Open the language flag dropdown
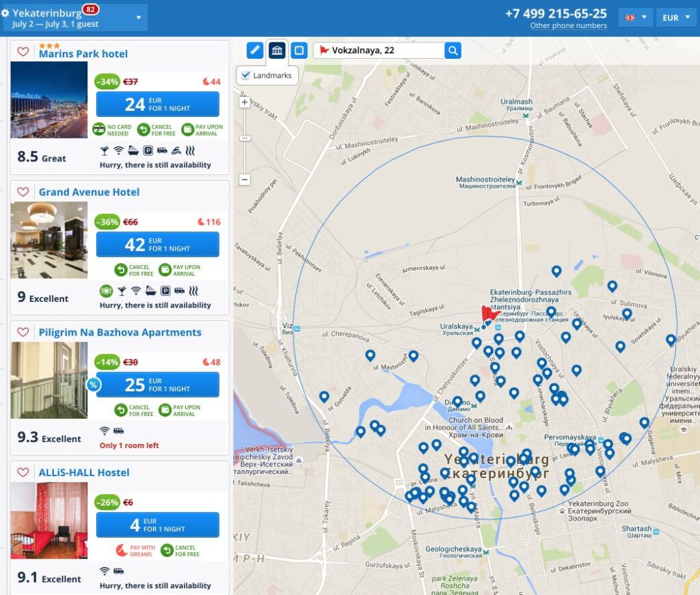This screenshot has width=700, height=595. (x=635, y=18)
